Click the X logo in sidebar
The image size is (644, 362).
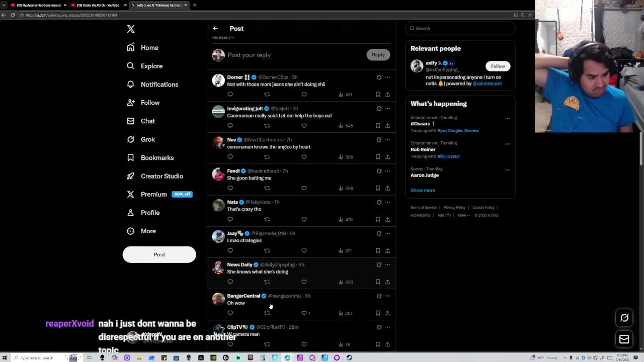[131, 29]
